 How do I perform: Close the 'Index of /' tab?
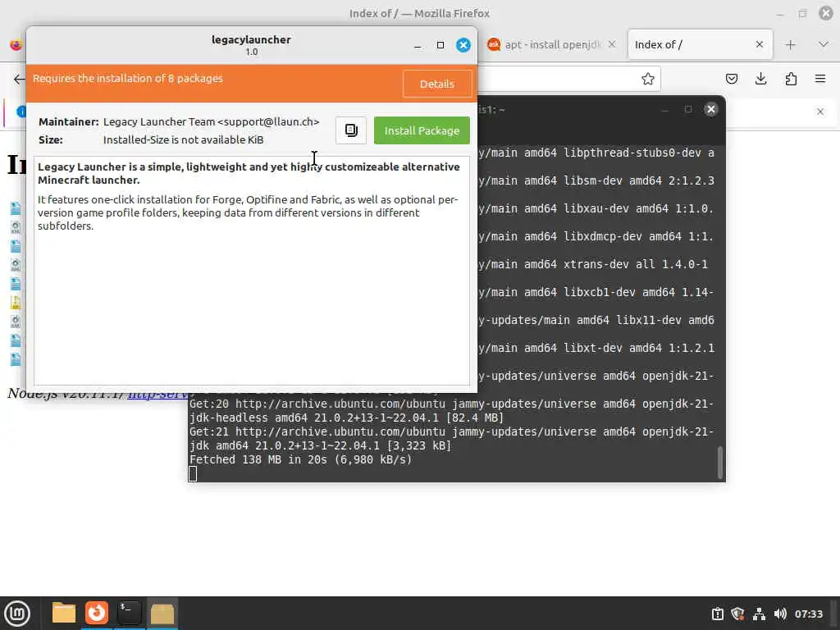(759, 44)
